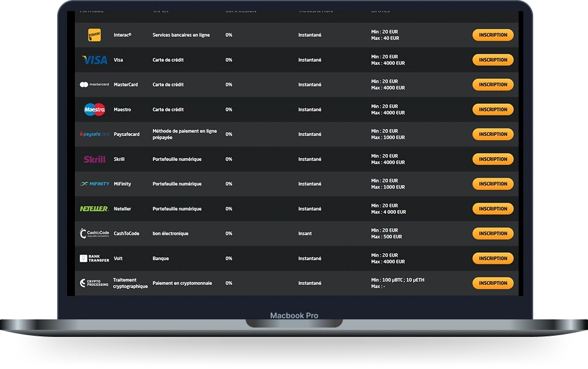Click the paysafecard logo
Screen dimensions: 588x369
click(x=94, y=134)
